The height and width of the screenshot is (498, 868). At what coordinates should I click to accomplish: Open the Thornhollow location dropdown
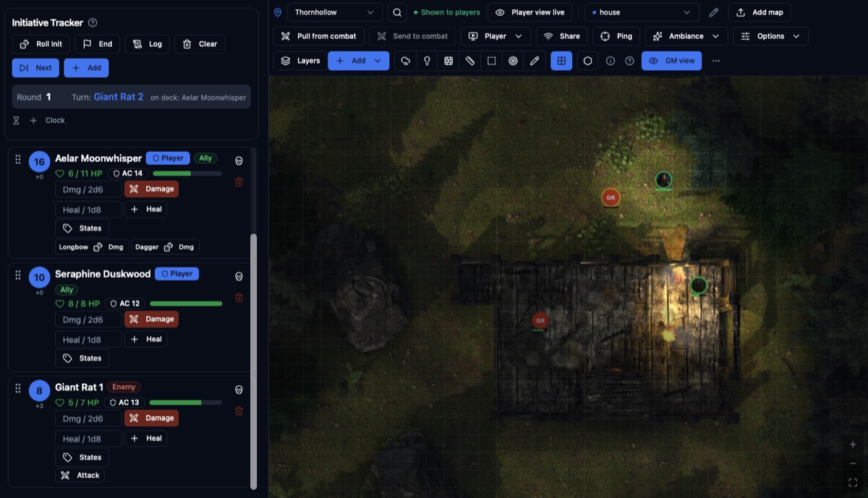point(335,12)
